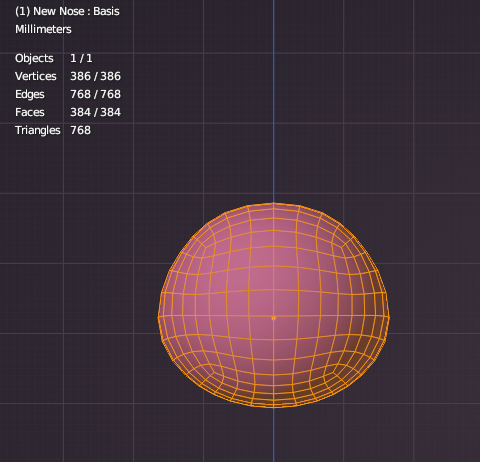Click the Edges value '768 / 768'
The width and height of the screenshot is (480, 462).
[95, 94]
